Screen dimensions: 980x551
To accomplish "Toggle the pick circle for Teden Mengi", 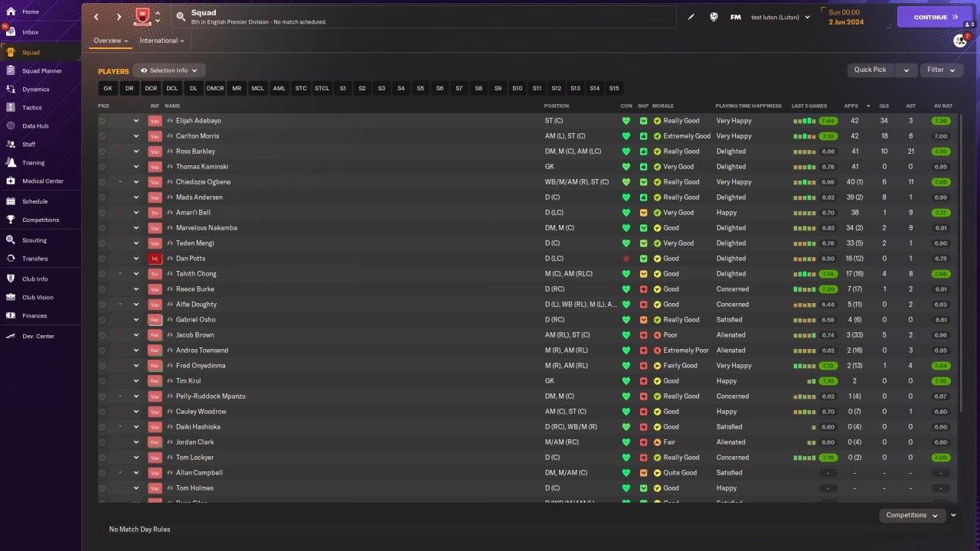I will coord(103,243).
